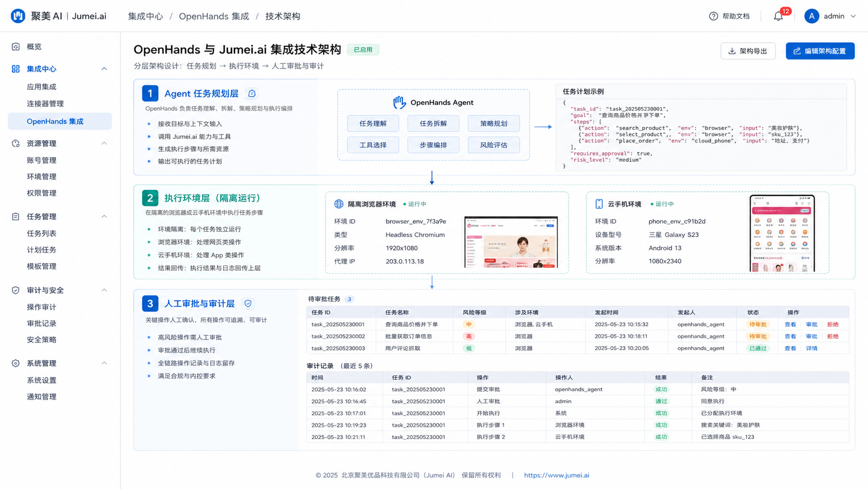Open the browser environment preview thumbnail
Viewport: 868px width, 489px height.
coord(511,242)
